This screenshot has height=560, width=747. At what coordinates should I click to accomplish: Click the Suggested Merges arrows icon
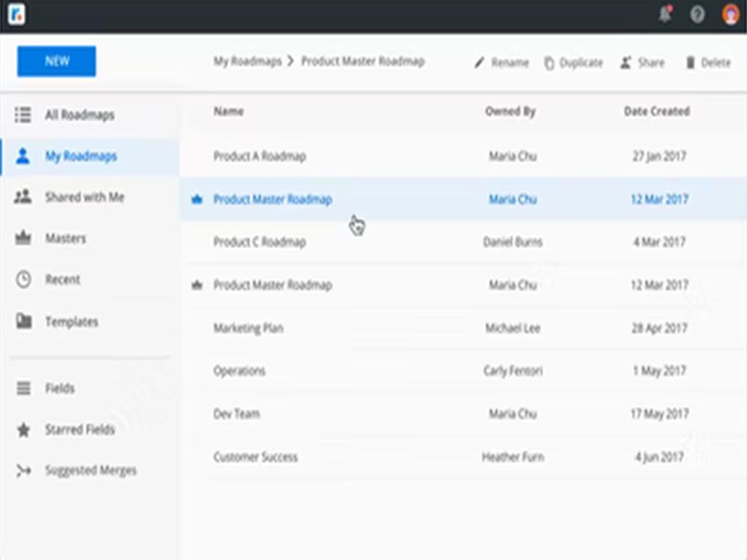(x=23, y=470)
